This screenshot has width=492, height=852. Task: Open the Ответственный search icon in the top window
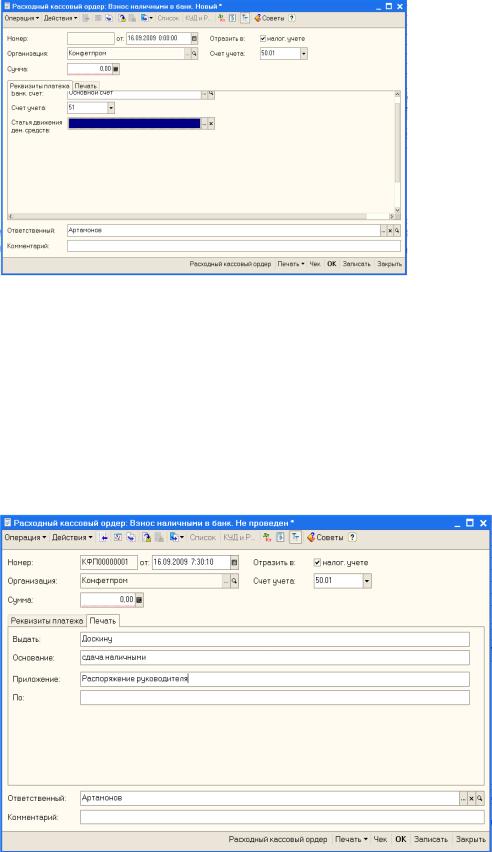tap(397, 231)
